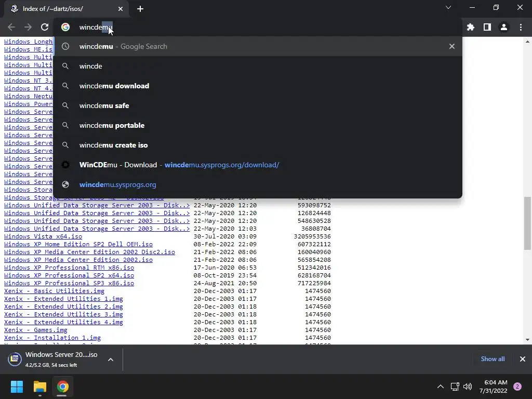This screenshot has height=399, width=532.
Task: Open a new browser tab
Action: pos(140,9)
